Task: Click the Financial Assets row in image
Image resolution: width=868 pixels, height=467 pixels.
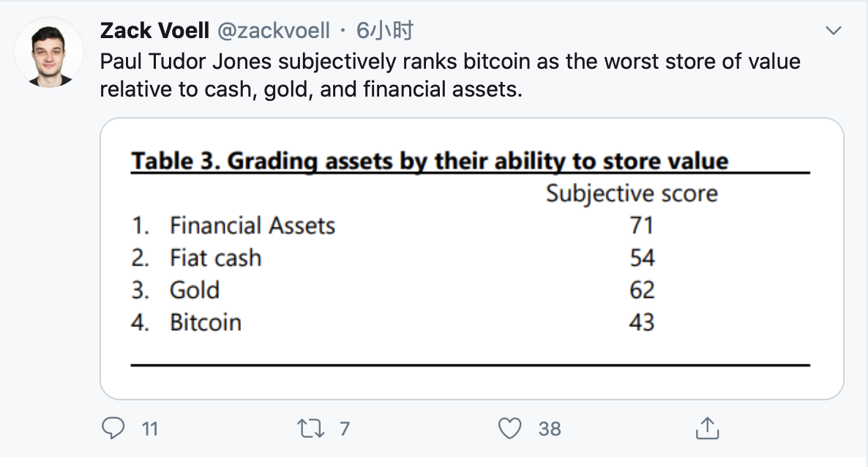Action: tap(393, 225)
